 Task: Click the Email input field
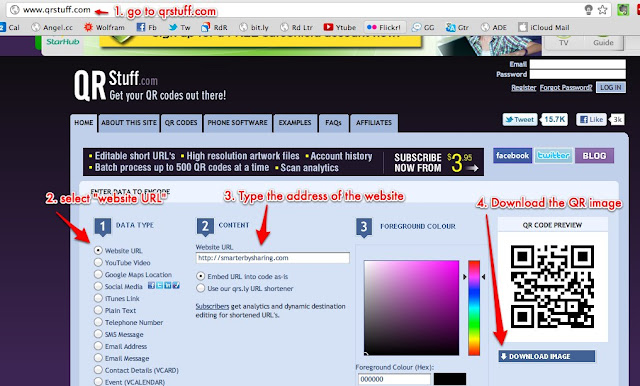(x=578, y=64)
